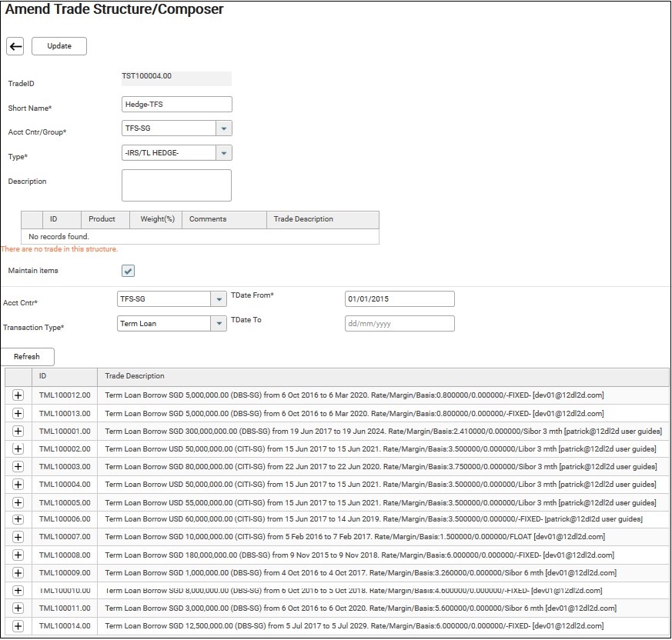Click plus icon for TML100008.00
This screenshot has width=672, height=640.
pyautogui.click(x=18, y=555)
